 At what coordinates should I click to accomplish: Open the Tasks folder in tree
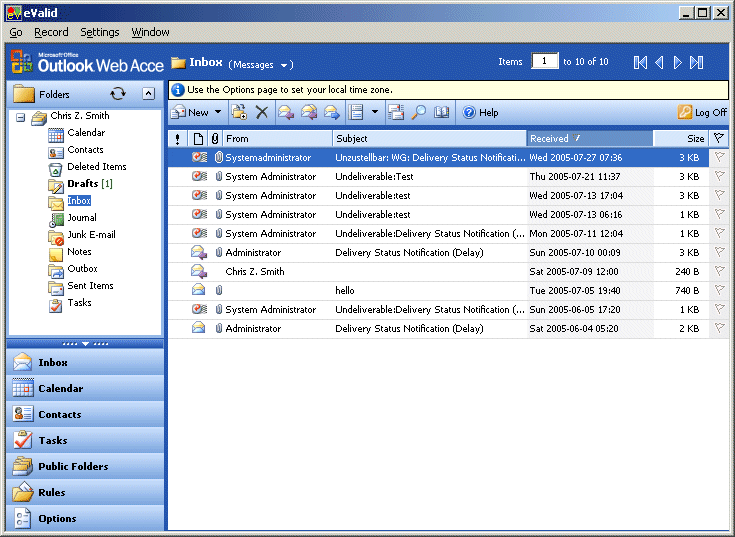click(x=79, y=302)
